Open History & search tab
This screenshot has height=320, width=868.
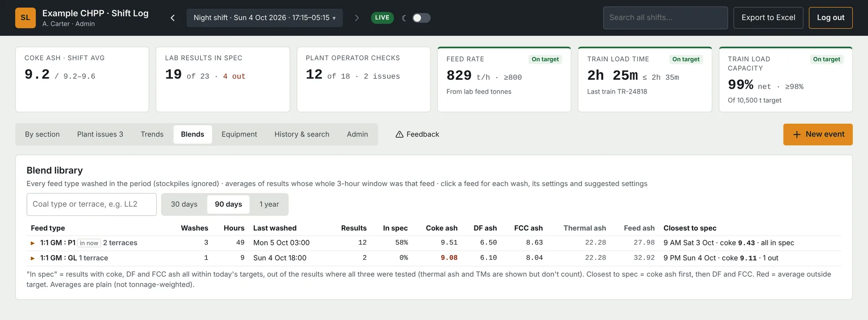(302, 134)
